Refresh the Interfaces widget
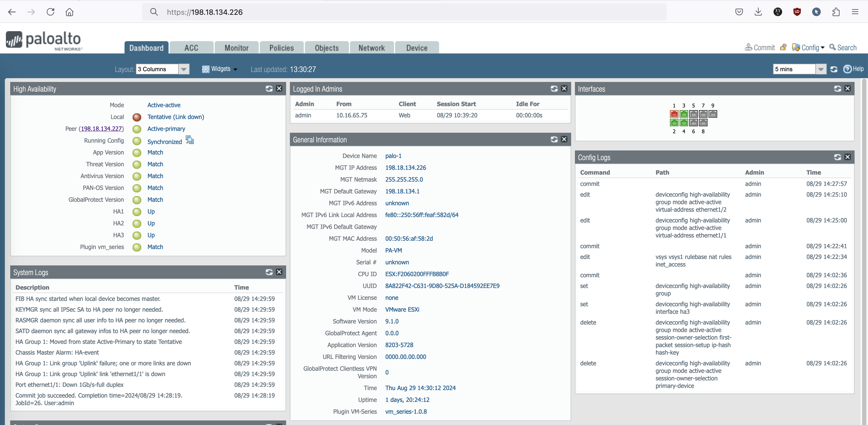This screenshot has width=868, height=425. point(837,89)
